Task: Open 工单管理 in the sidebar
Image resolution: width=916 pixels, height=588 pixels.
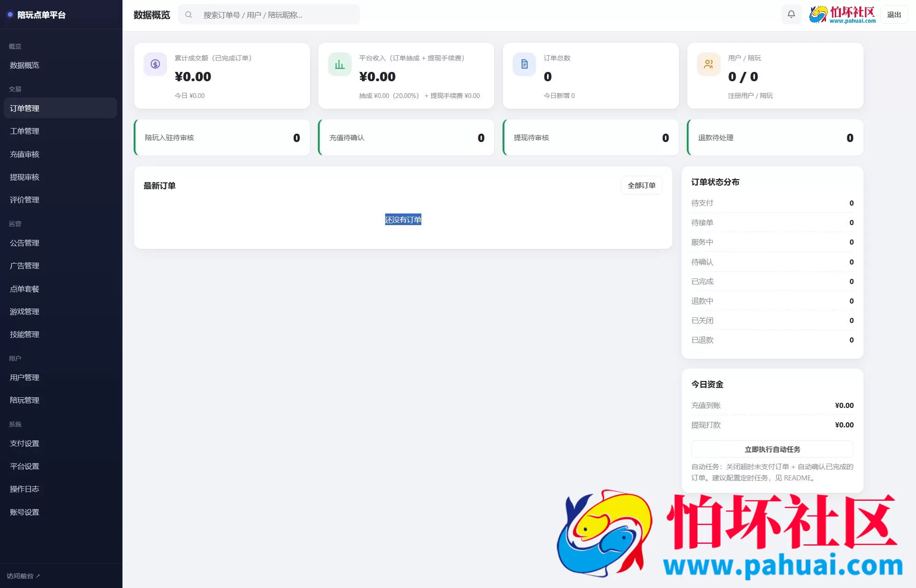Action: [60, 131]
